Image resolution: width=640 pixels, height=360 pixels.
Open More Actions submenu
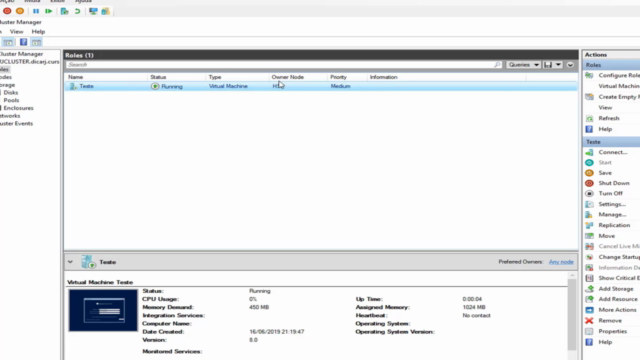click(x=617, y=310)
